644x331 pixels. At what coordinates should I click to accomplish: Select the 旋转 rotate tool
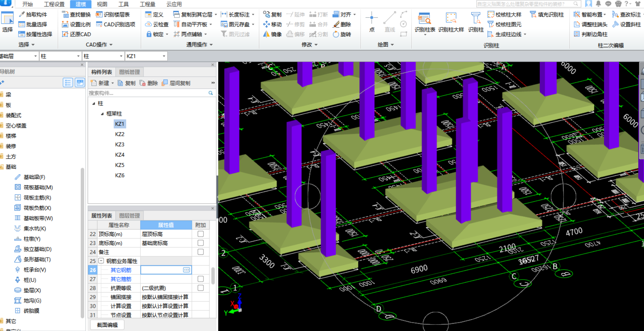[342, 34]
